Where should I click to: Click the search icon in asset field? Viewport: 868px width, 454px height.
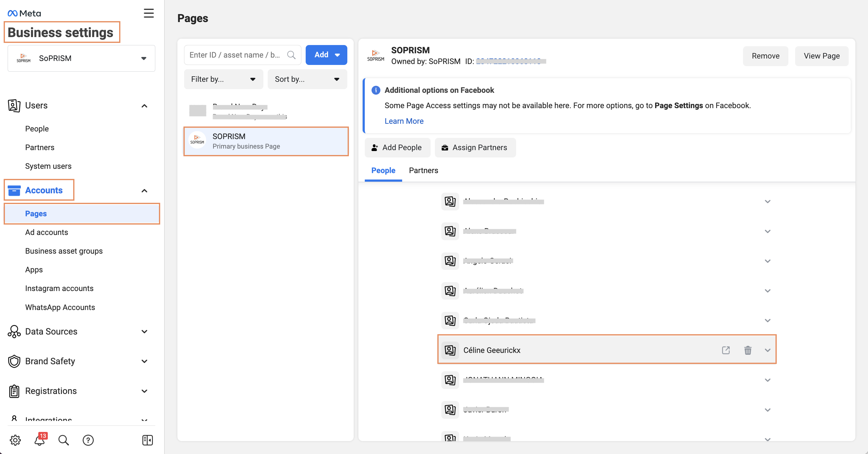(291, 55)
